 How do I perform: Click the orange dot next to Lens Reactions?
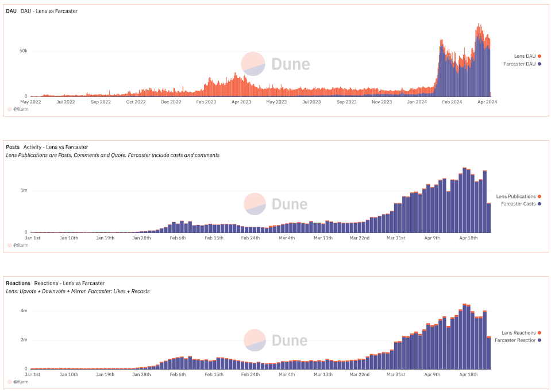pyautogui.click(x=540, y=333)
